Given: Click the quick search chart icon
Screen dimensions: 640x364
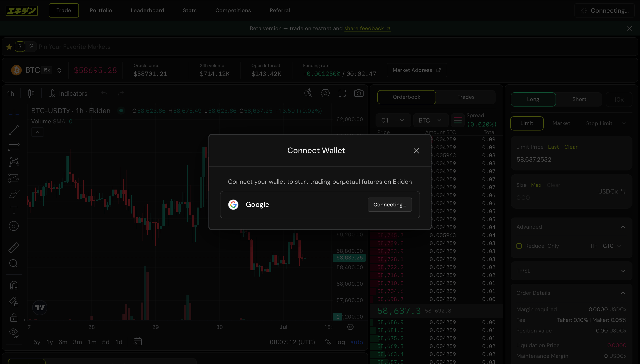Looking at the screenshot, I should pyautogui.click(x=308, y=93).
